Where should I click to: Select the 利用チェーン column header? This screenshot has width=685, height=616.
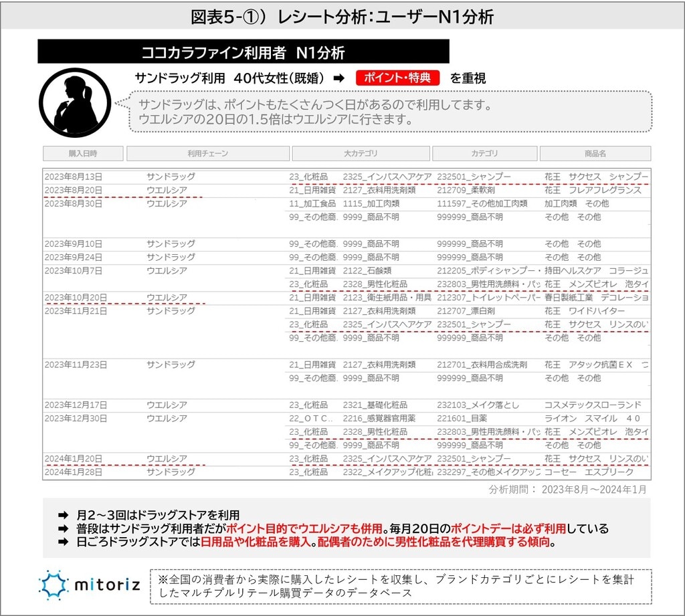click(x=208, y=153)
